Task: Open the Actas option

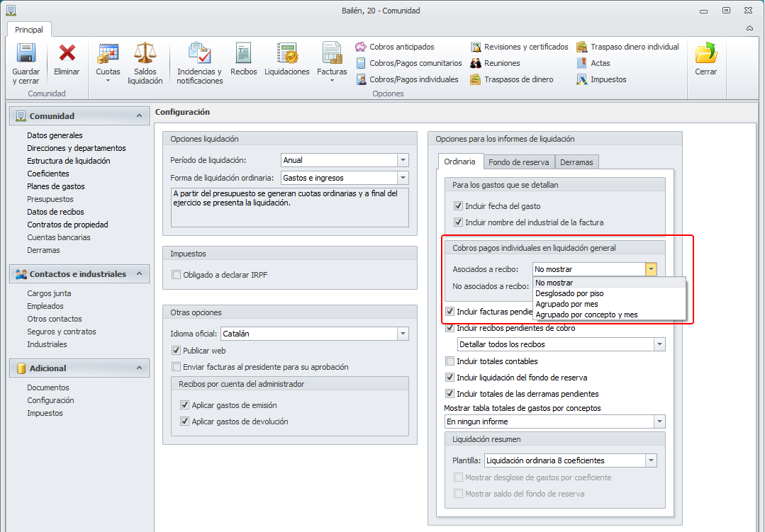Action: click(x=593, y=63)
